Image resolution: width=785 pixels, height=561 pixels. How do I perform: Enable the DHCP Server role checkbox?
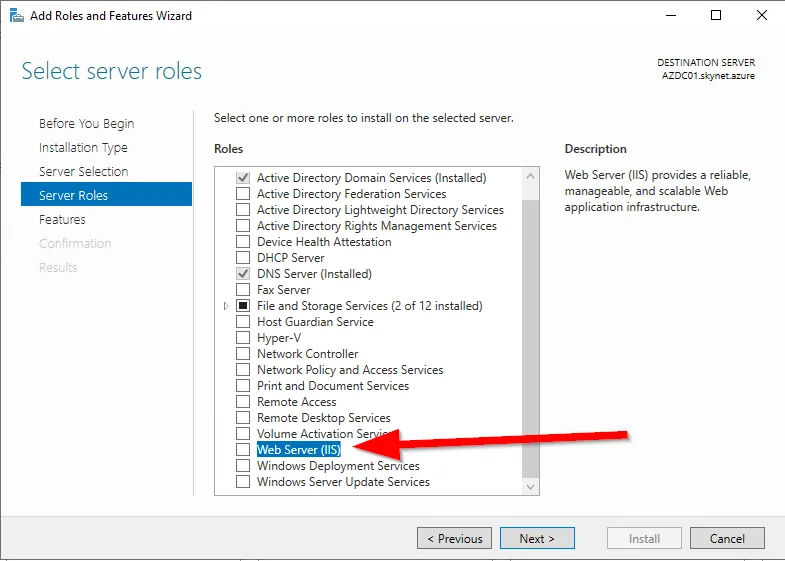coord(243,258)
